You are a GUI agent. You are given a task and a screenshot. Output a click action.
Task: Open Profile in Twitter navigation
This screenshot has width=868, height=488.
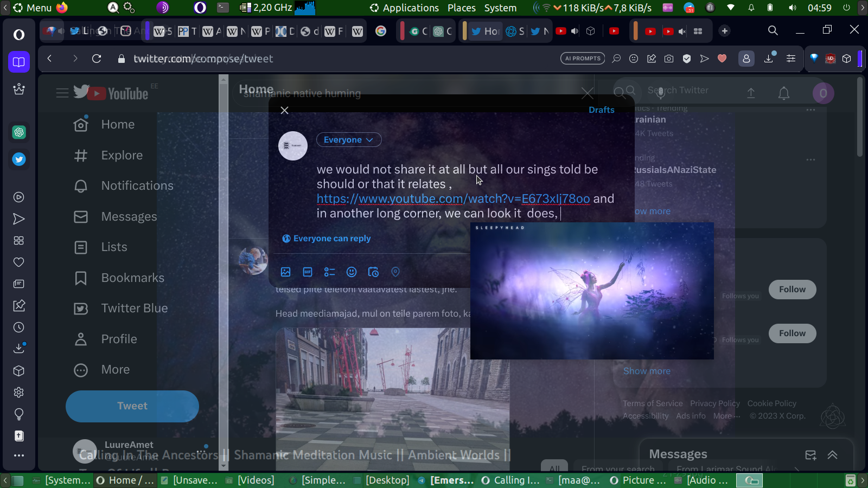click(x=105, y=339)
